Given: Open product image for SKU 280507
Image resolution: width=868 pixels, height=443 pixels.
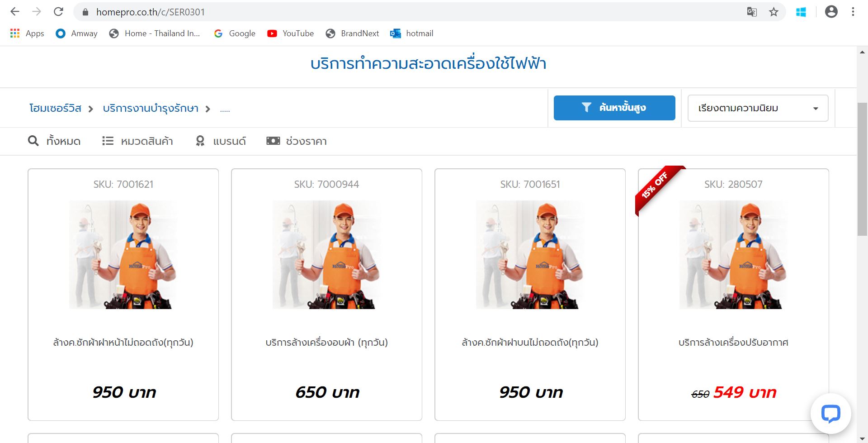Looking at the screenshot, I should tap(733, 255).
